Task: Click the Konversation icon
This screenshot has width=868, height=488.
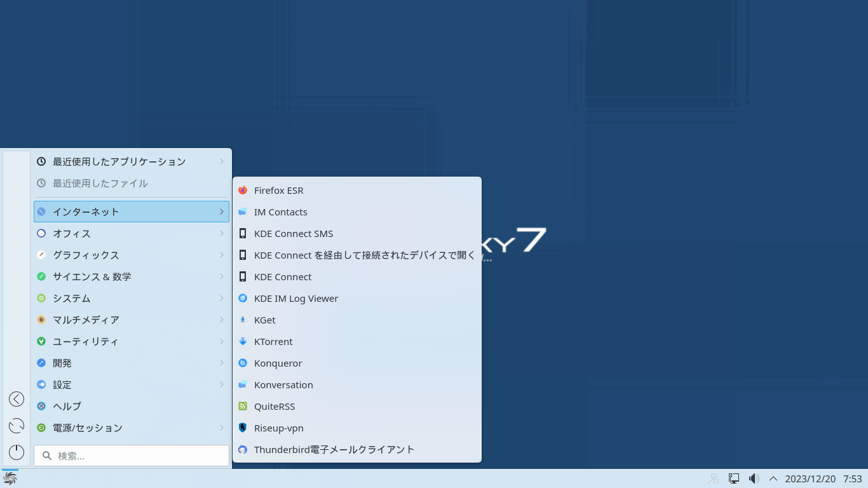Action: click(x=243, y=384)
